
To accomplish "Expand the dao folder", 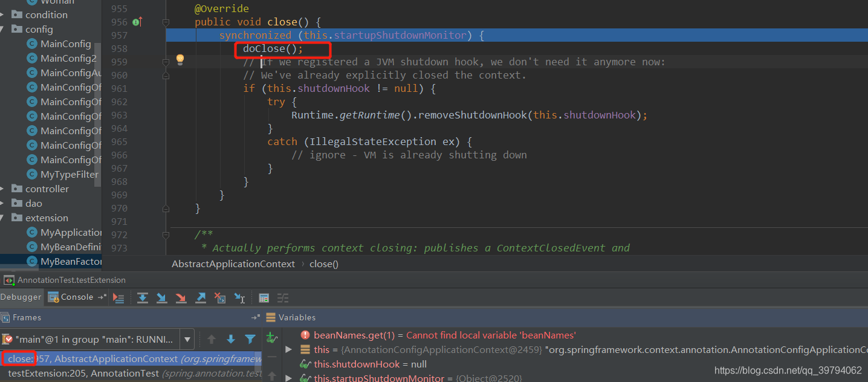I will pos(2,203).
